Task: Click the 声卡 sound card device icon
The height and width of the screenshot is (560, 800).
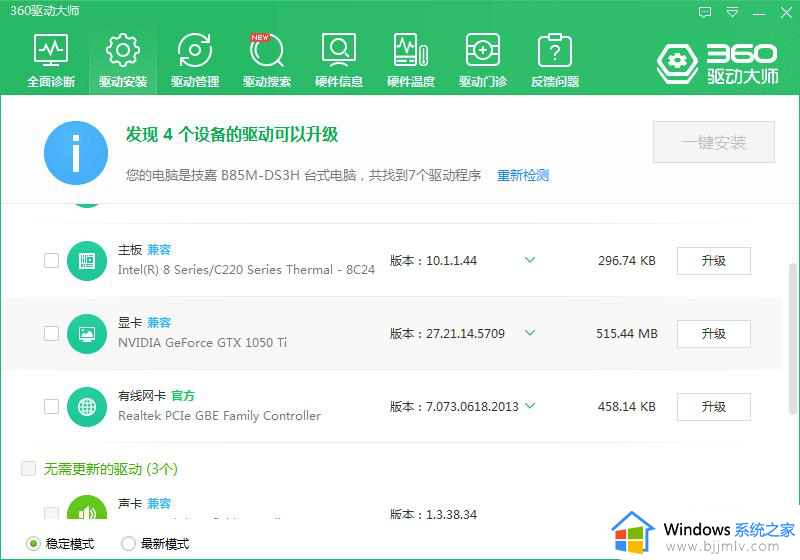Action: [87, 507]
